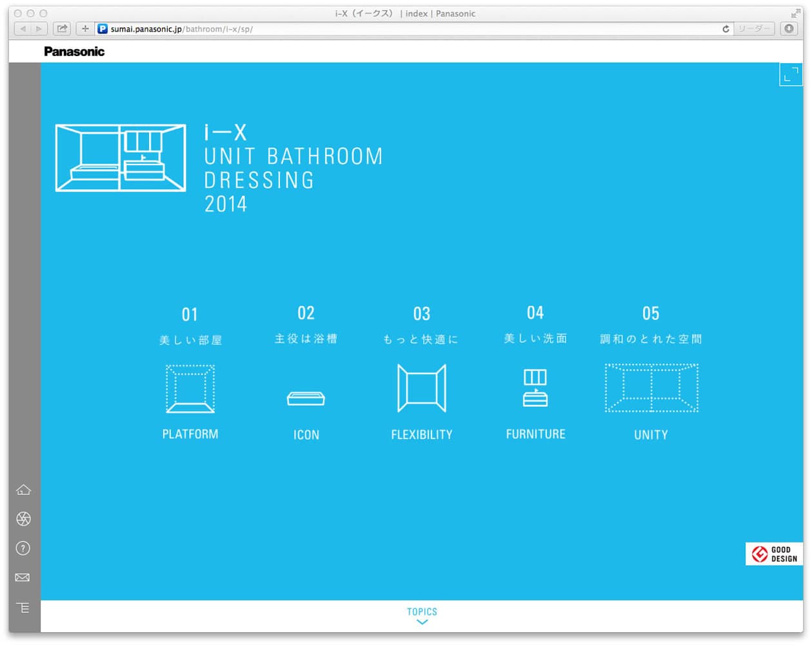The height and width of the screenshot is (645, 812).
Task: Click the リーダー reader button
Action: [754, 29]
